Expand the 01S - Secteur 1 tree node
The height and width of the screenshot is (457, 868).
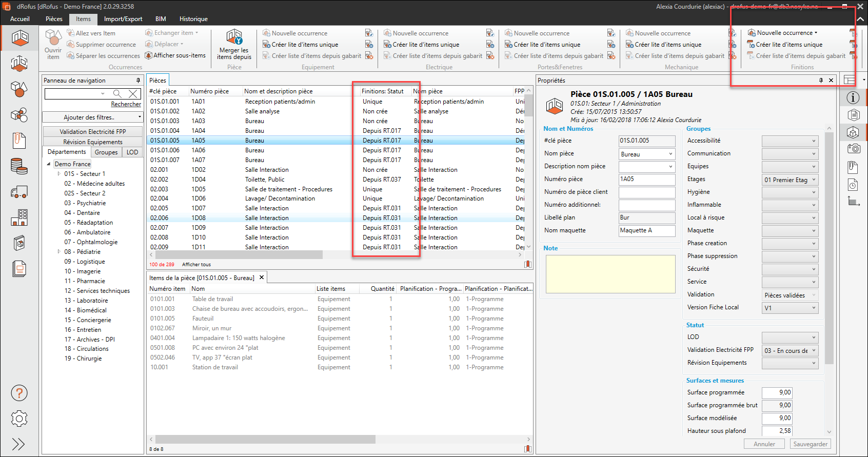(59, 174)
